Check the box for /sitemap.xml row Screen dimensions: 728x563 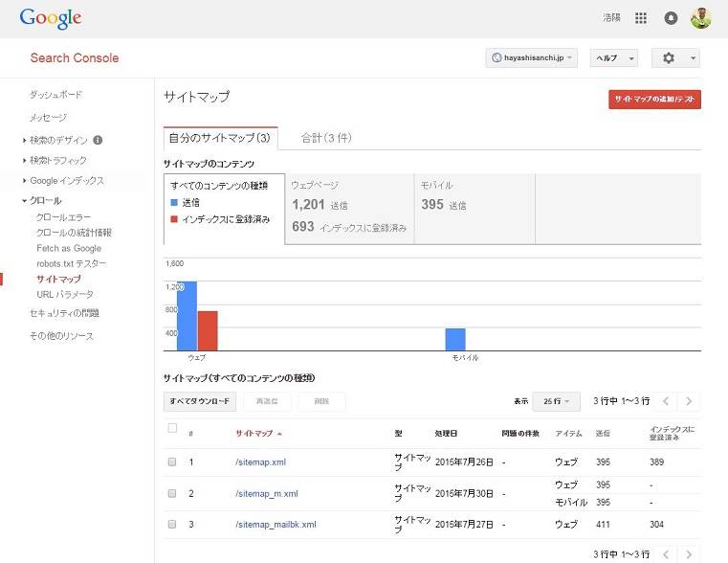pos(172,462)
